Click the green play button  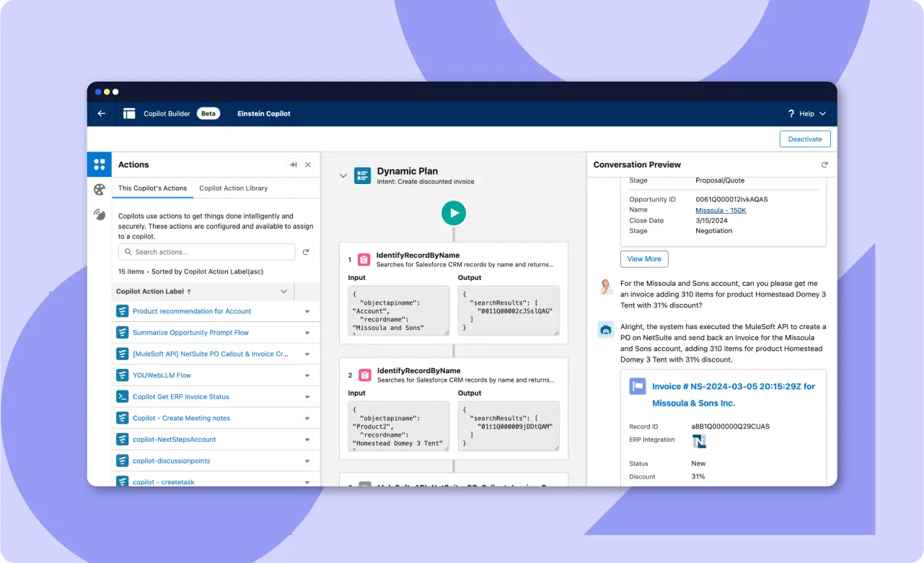coord(454,213)
